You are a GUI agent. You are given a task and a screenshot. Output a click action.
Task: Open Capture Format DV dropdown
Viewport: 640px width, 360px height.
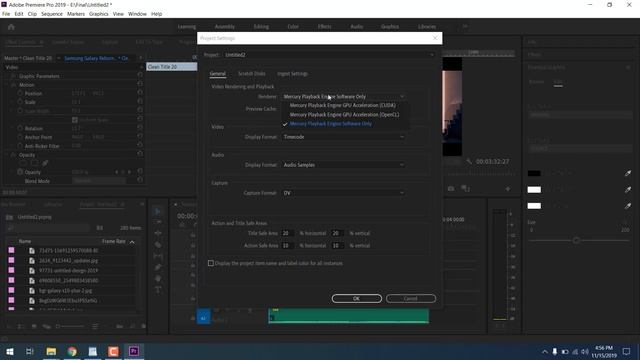pos(343,193)
